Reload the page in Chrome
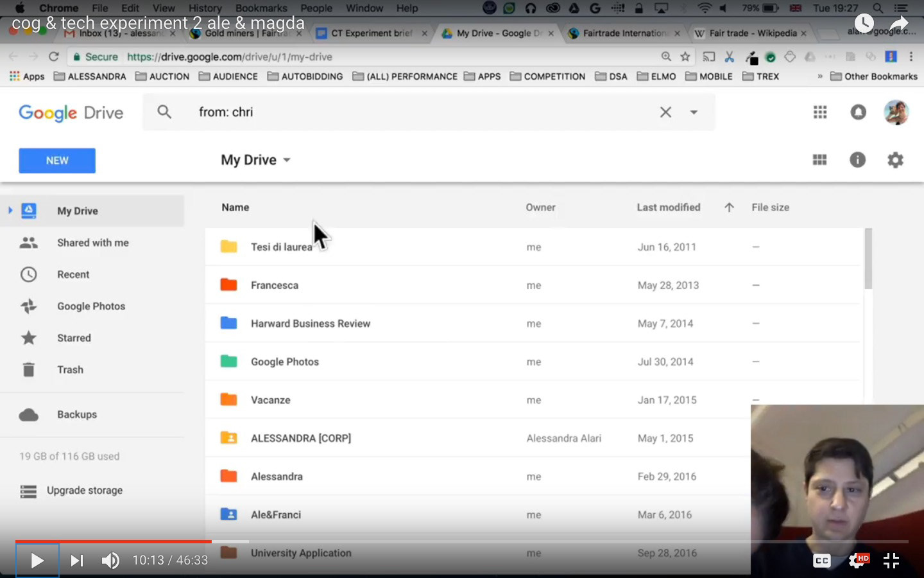The width and height of the screenshot is (924, 578). [53, 57]
